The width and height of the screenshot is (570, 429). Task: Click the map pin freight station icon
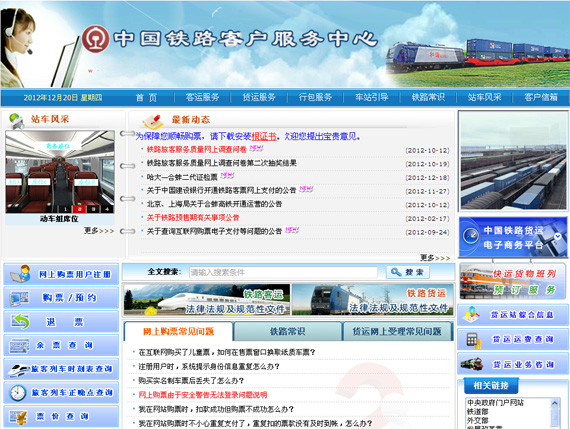click(471, 314)
